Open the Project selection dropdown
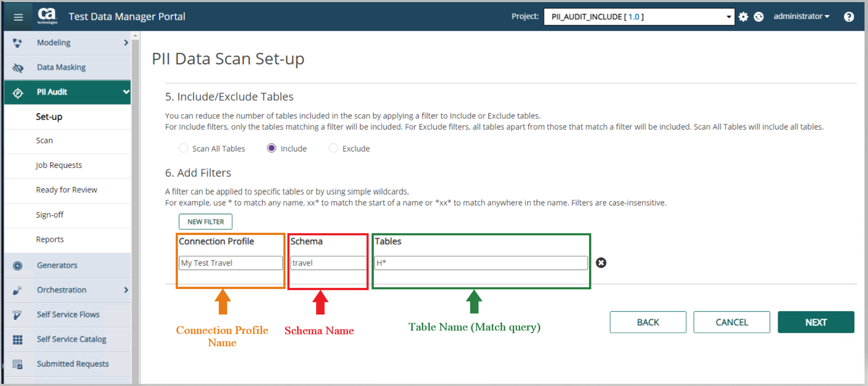 (x=639, y=17)
